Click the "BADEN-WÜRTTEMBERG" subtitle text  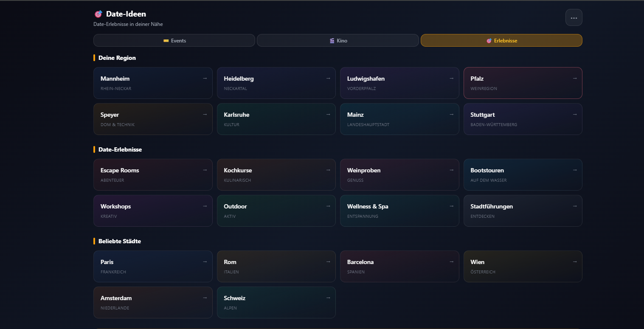(494, 125)
